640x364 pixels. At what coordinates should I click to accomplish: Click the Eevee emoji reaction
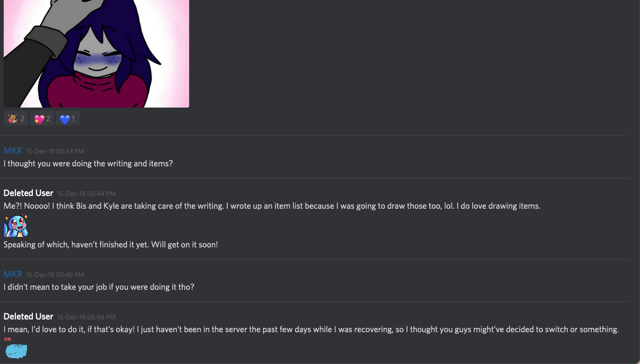point(16,119)
